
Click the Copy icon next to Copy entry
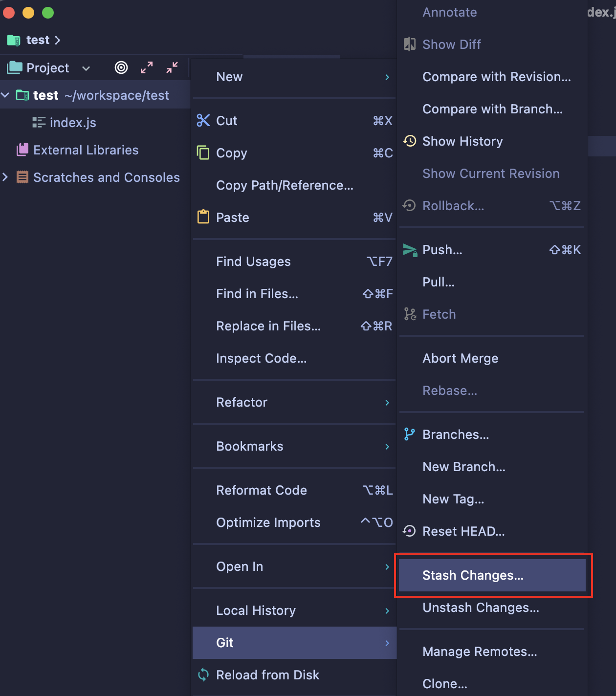pyautogui.click(x=203, y=152)
